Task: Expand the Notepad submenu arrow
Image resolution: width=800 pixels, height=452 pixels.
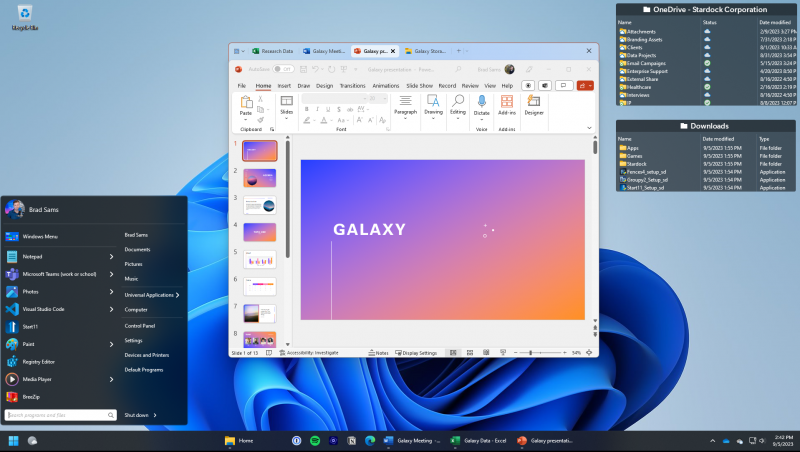Action: pos(112,256)
